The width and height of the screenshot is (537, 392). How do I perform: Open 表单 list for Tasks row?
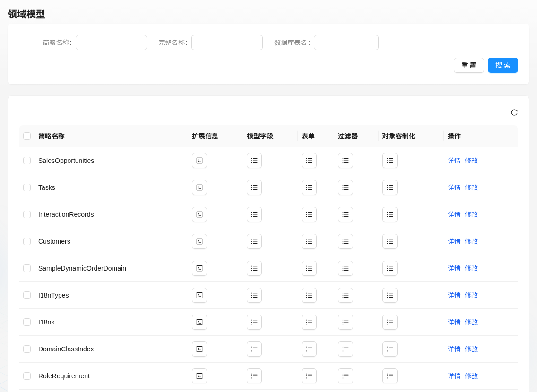(x=309, y=187)
